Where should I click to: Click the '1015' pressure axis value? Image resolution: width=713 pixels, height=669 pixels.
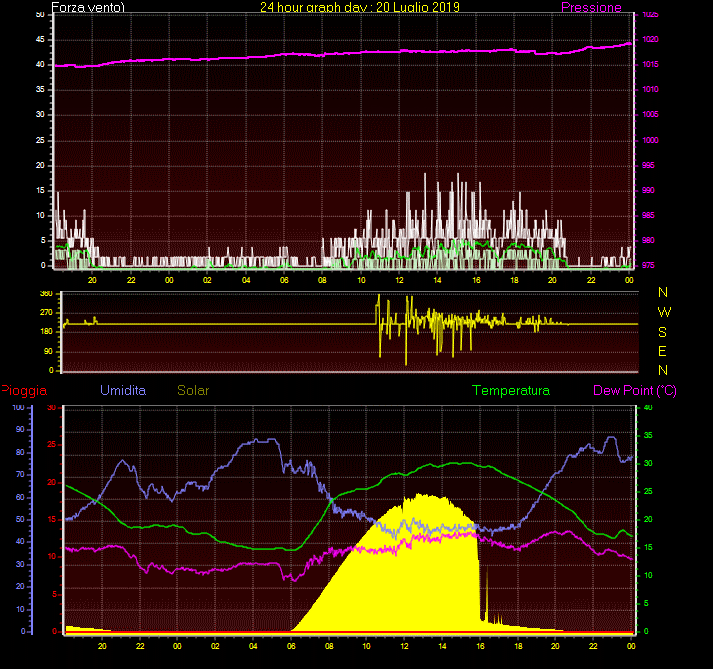point(650,65)
